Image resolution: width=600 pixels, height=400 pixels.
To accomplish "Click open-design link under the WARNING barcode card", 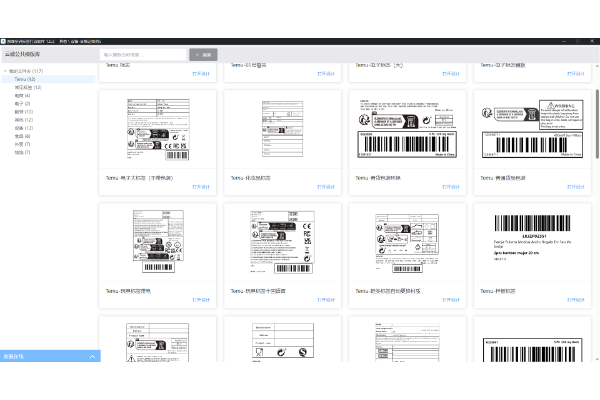I will tap(576, 187).
